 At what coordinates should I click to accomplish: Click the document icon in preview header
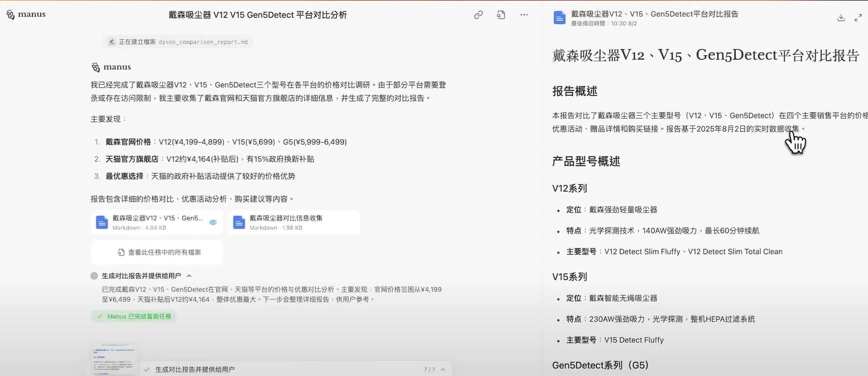coord(559,17)
